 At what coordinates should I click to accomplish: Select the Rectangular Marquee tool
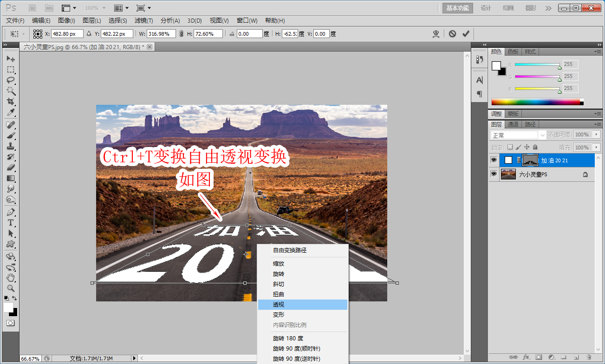click(x=11, y=70)
